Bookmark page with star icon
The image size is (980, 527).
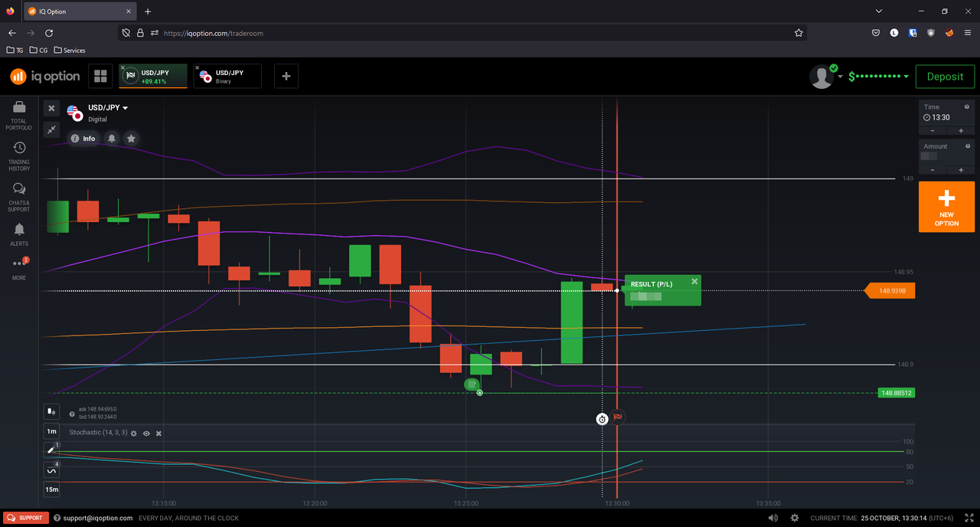799,33
